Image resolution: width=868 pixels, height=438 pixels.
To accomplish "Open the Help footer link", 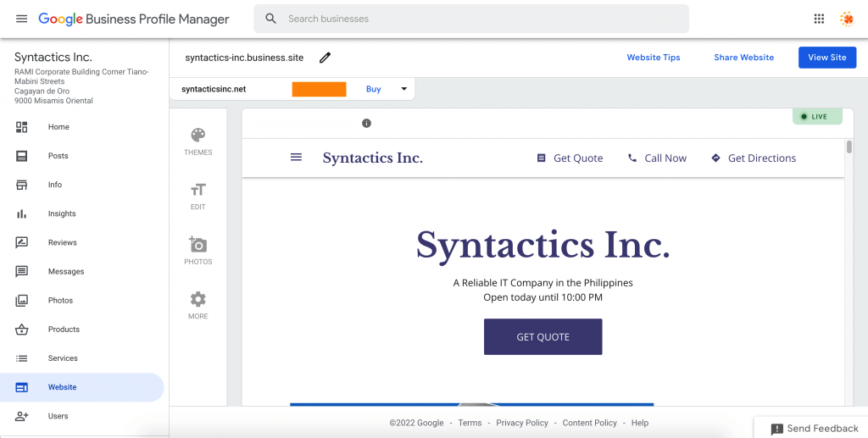I will click(x=639, y=423).
